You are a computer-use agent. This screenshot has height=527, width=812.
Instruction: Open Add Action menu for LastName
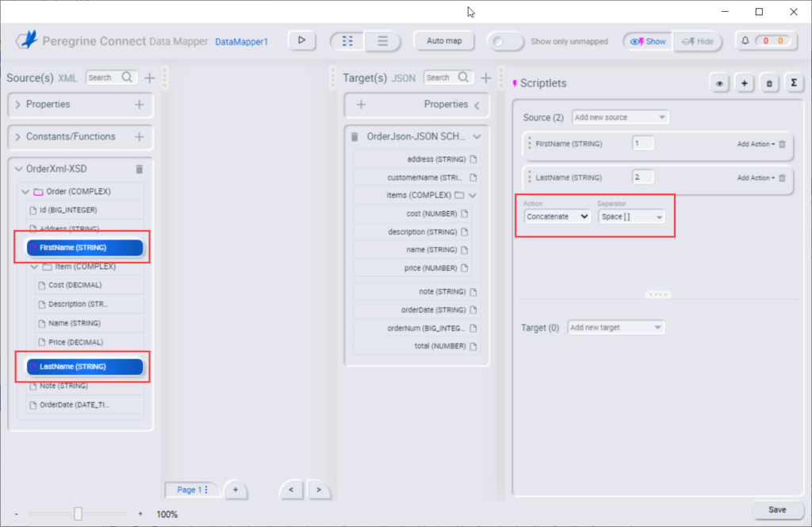(x=756, y=178)
